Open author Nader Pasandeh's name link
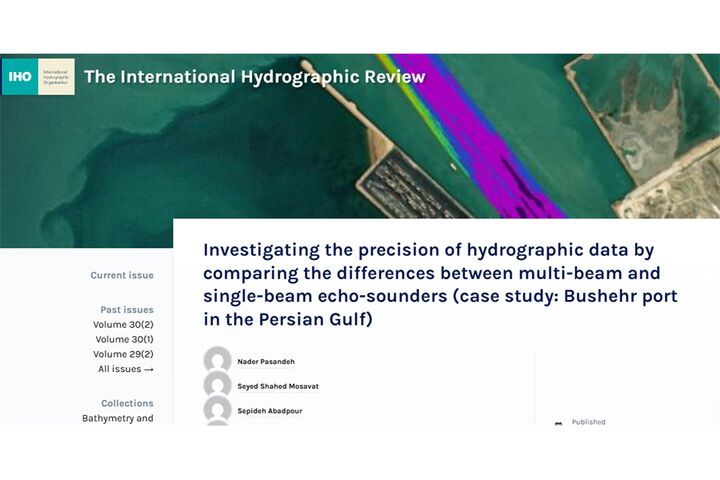The height and width of the screenshot is (480, 720). (265, 361)
